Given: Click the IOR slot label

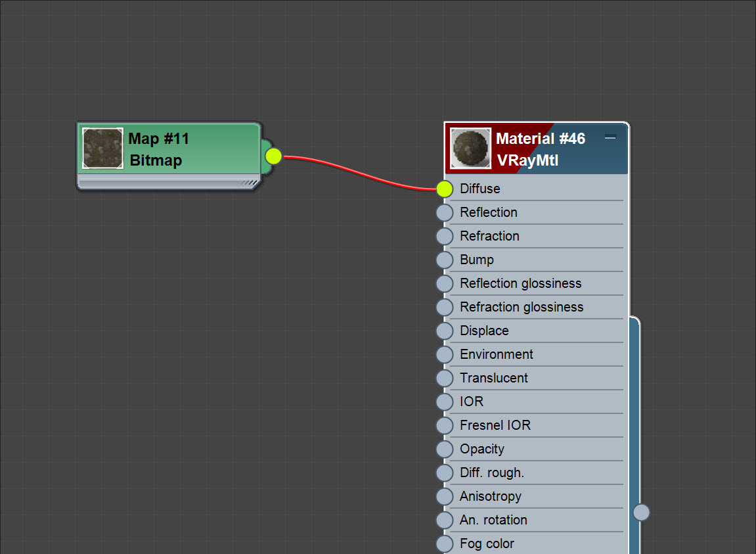Looking at the screenshot, I should click(472, 402).
